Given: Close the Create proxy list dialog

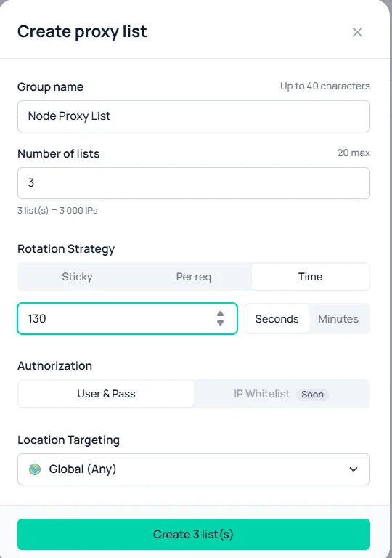Looking at the screenshot, I should coord(357,33).
